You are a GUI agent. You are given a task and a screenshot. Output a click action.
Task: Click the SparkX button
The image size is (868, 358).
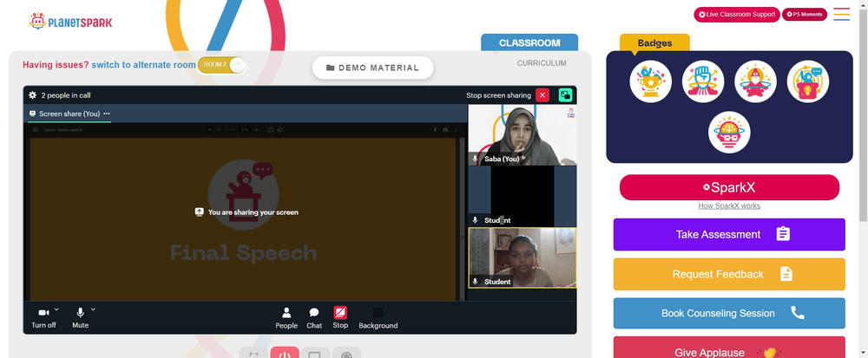729,187
